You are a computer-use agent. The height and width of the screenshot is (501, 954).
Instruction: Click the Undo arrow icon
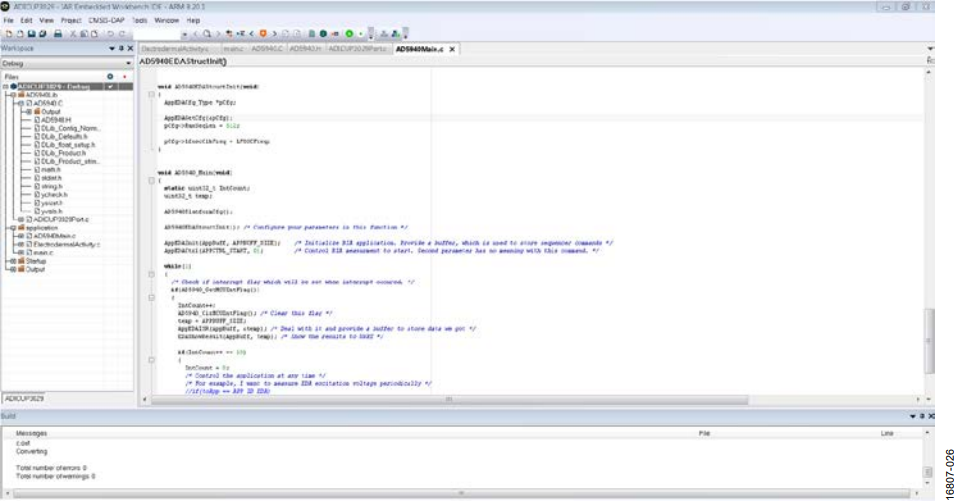point(111,34)
